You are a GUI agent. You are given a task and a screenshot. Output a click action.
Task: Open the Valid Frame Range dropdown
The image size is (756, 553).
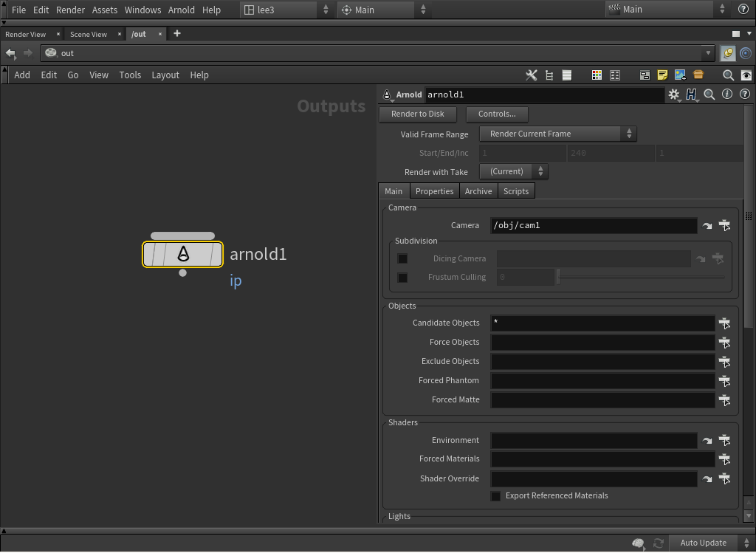(557, 134)
